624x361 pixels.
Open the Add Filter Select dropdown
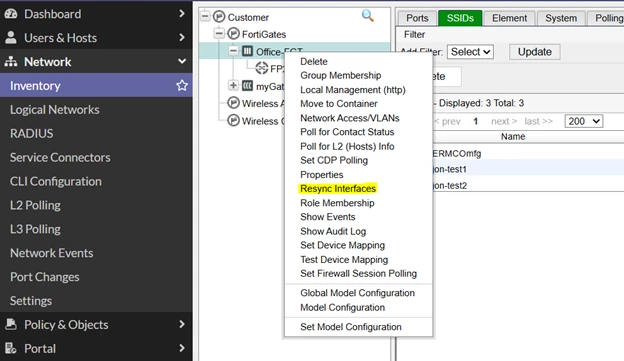[470, 52]
